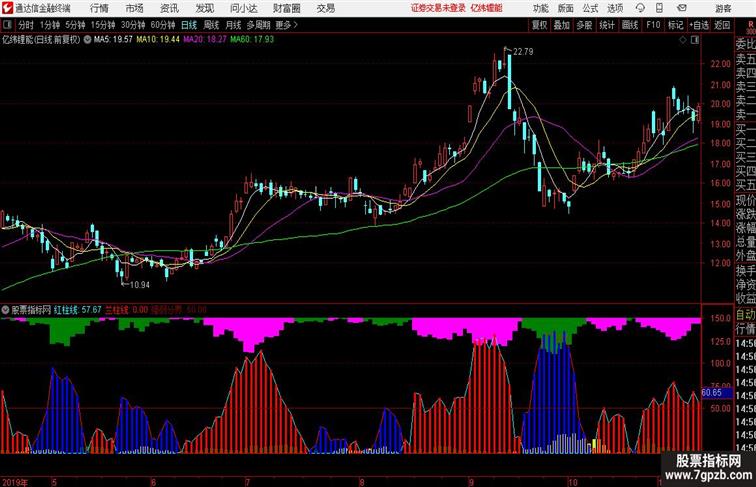The image size is (756, 487).
Task: Click the 画线 drawing button
Action: 630,25
